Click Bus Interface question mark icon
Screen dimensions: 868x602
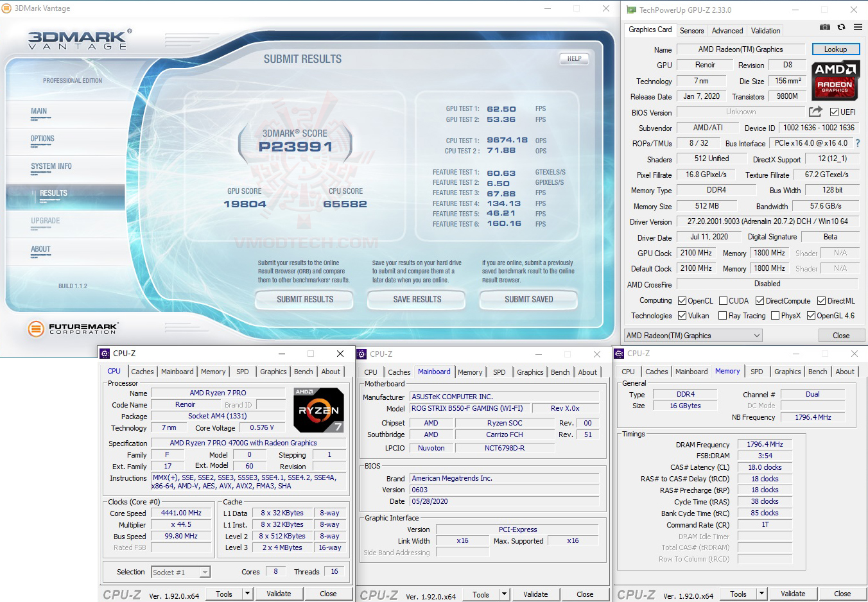pyautogui.click(x=858, y=143)
